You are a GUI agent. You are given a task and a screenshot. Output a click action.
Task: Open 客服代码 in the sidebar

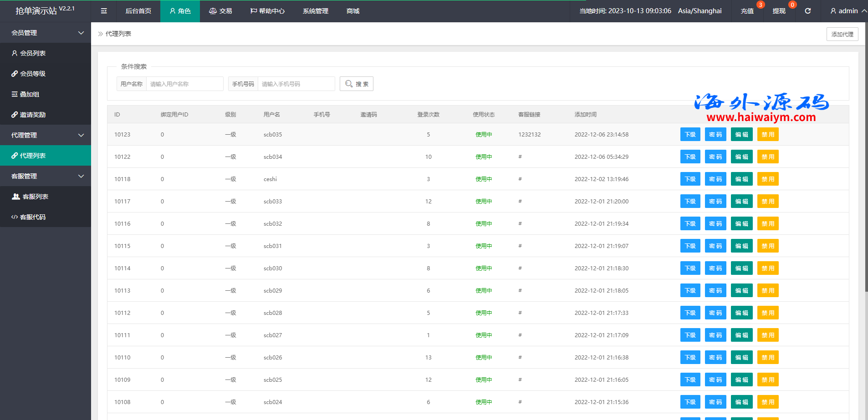coord(33,217)
